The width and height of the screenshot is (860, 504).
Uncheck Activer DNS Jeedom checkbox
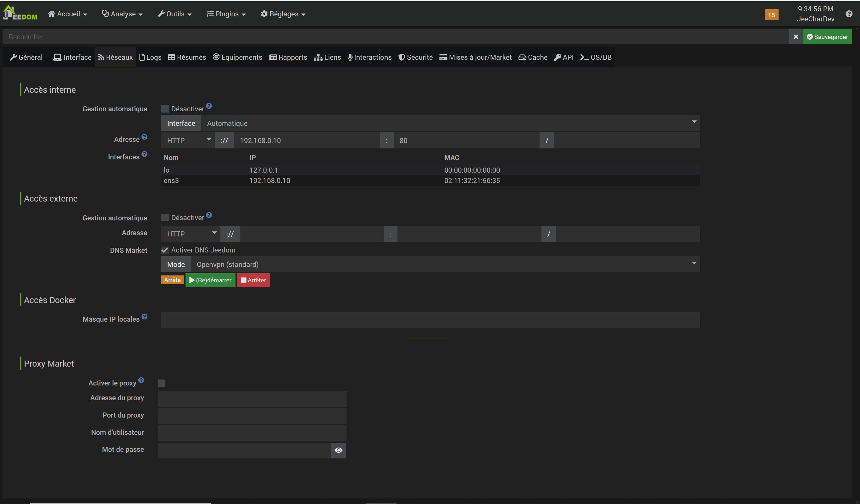click(x=165, y=250)
